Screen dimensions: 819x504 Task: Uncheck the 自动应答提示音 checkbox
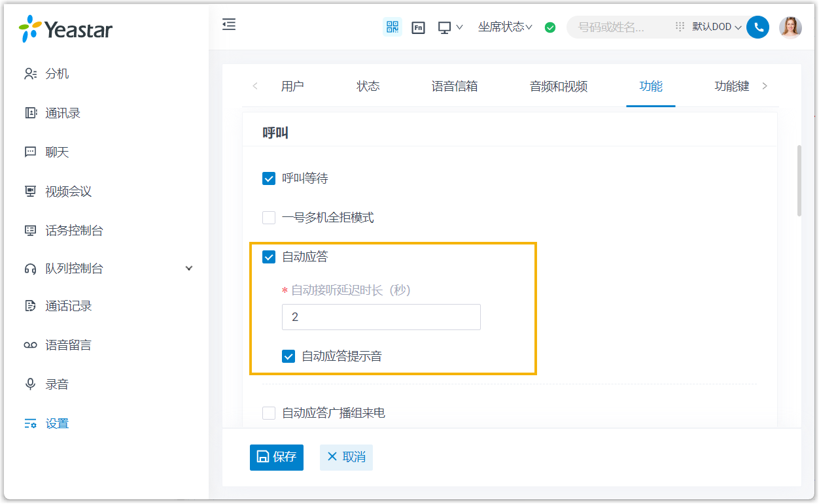[288, 356]
